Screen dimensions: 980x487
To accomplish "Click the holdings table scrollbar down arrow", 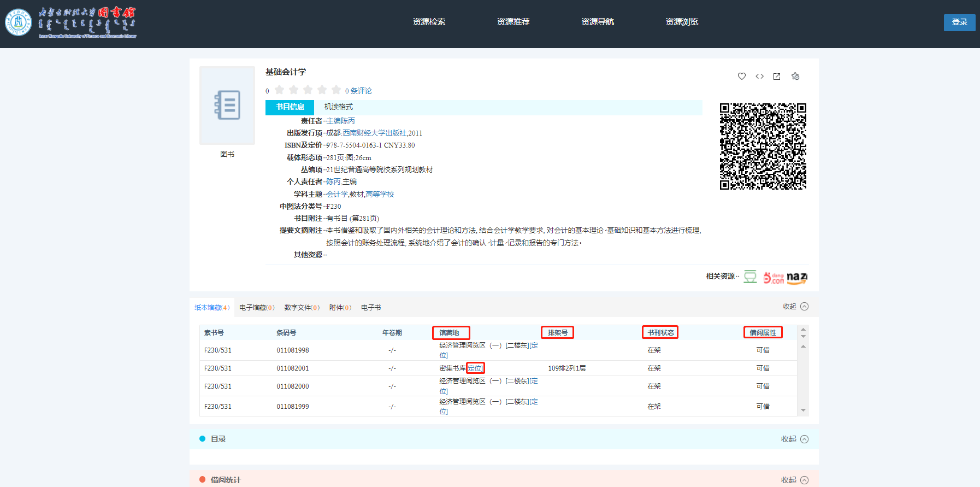I will [x=803, y=410].
